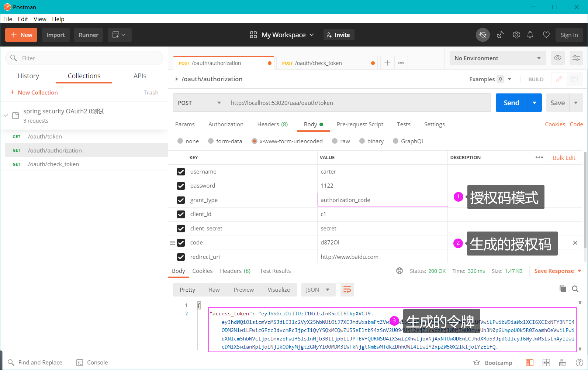
Task: Add a new request tab with plus icon
Action: click(x=387, y=63)
